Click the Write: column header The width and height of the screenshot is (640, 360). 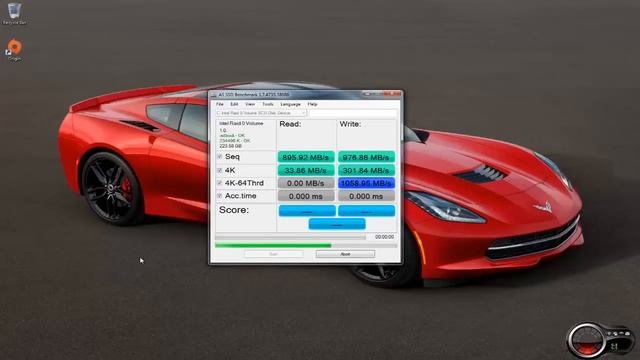click(x=350, y=124)
